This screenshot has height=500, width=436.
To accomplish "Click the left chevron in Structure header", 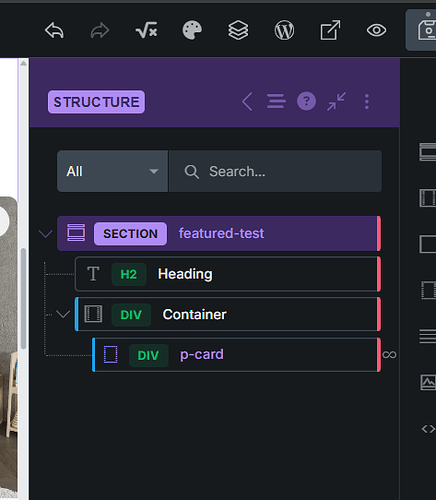I will pyautogui.click(x=247, y=101).
